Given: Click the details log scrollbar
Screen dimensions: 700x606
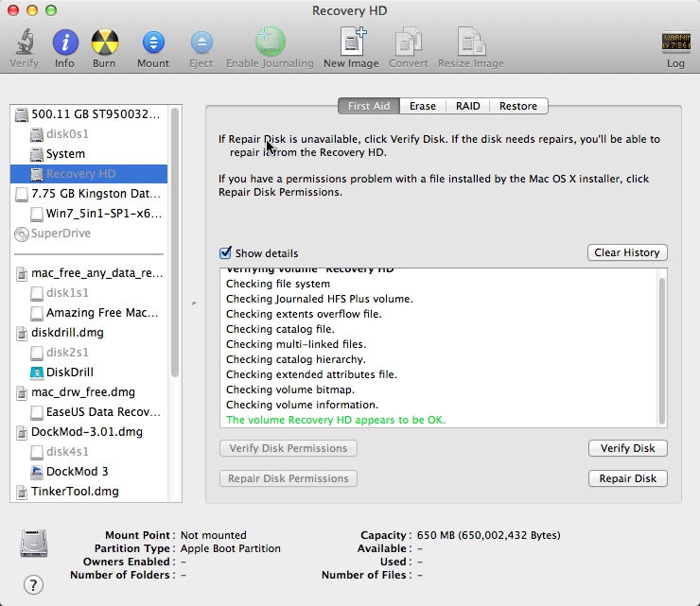Looking at the screenshot, I should (x=662, y=351).
